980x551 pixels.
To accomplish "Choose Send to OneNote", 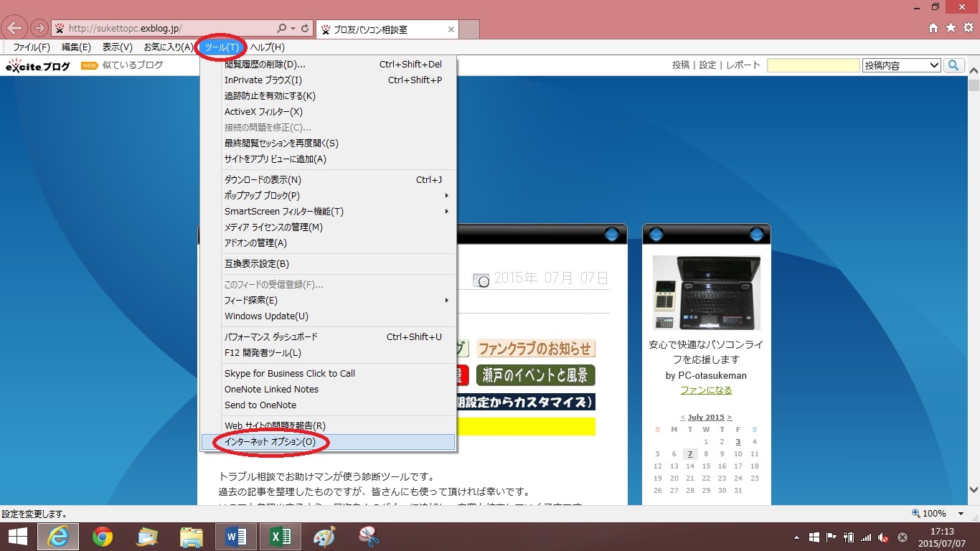I will [329, 405].
